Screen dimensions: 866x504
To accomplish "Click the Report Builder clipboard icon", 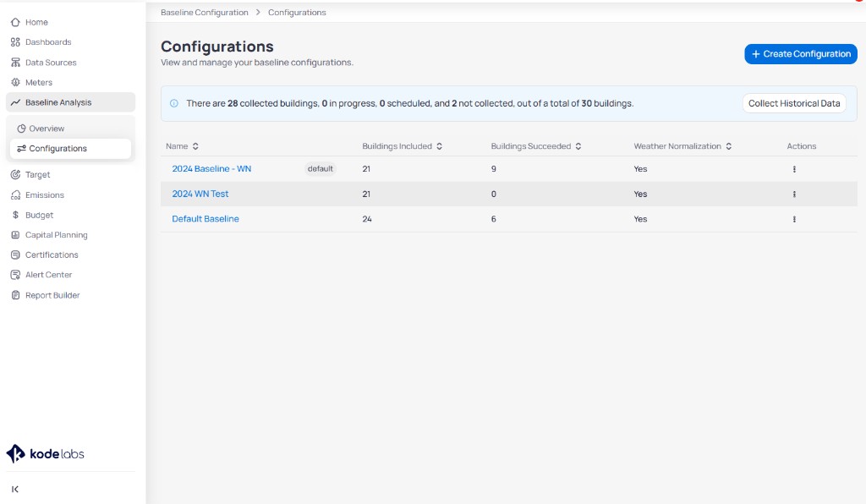I will pyautogui.click(x=15, y=295).
